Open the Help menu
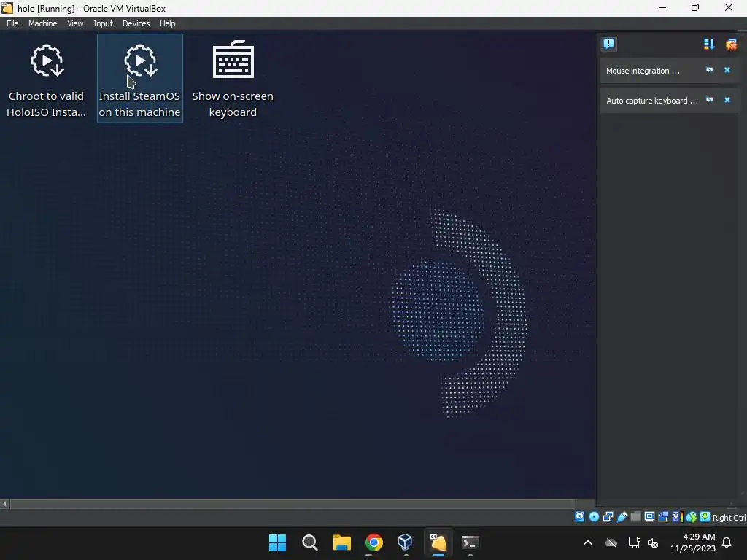The height and width of the screenshot is (560, 747). (167, 23)
